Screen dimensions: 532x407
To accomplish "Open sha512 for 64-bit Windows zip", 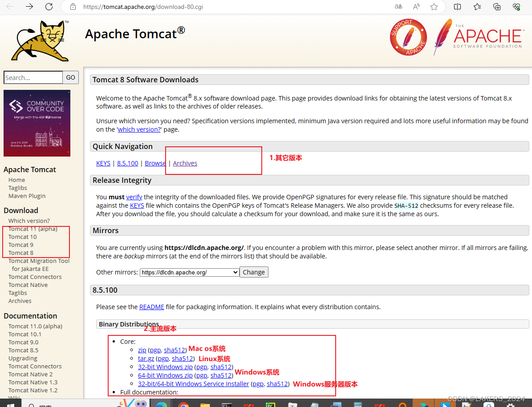I will click(221, 375).
